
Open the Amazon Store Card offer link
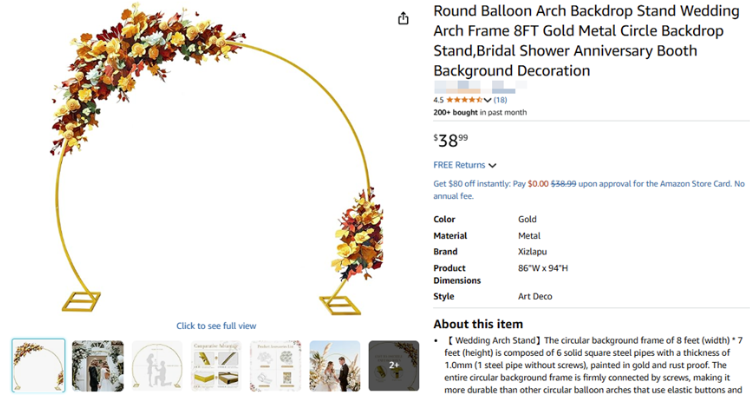[589, 190]
